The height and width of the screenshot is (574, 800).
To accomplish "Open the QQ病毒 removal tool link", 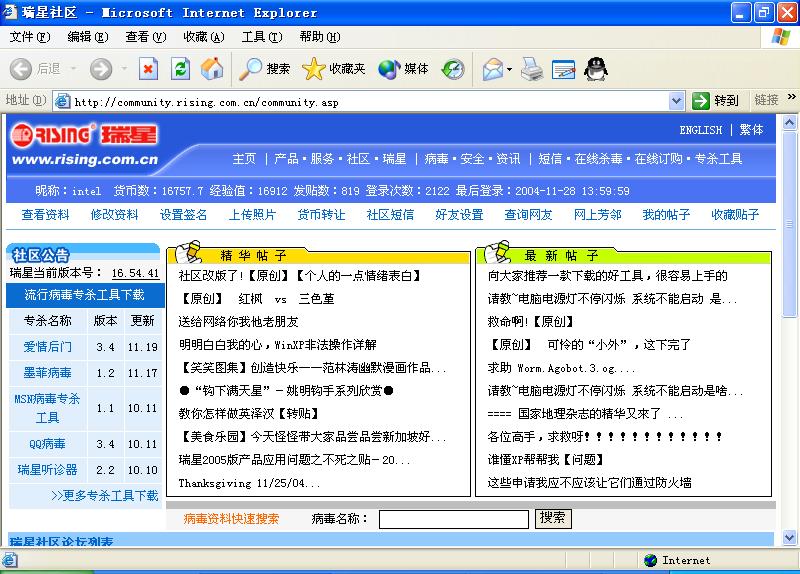I will point(47,444).
